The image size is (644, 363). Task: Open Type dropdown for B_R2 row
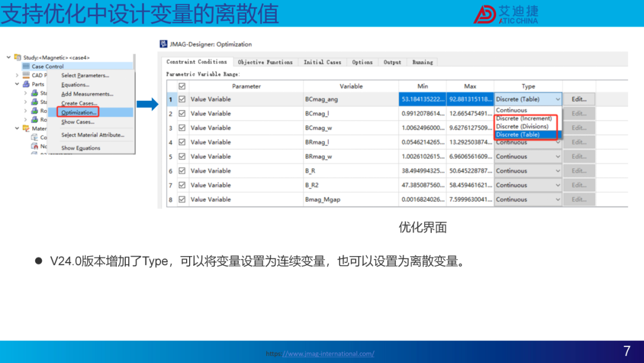coord(528,185)
